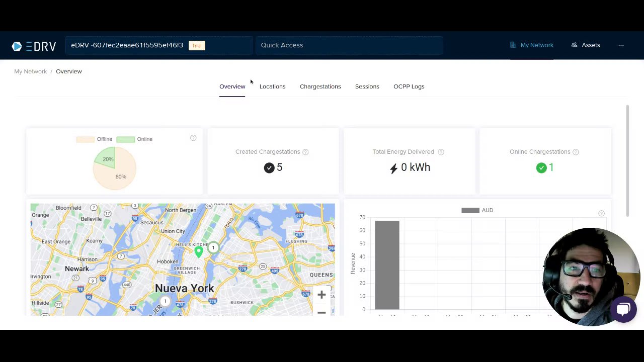Open help icon beside Online Chargestations

tap(576, 152)
